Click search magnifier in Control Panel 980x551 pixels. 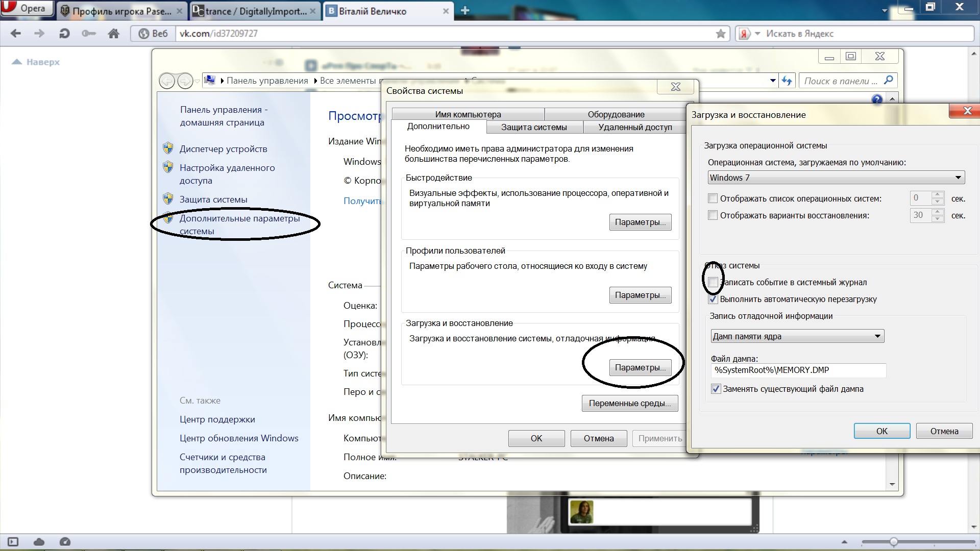point(889,80)
